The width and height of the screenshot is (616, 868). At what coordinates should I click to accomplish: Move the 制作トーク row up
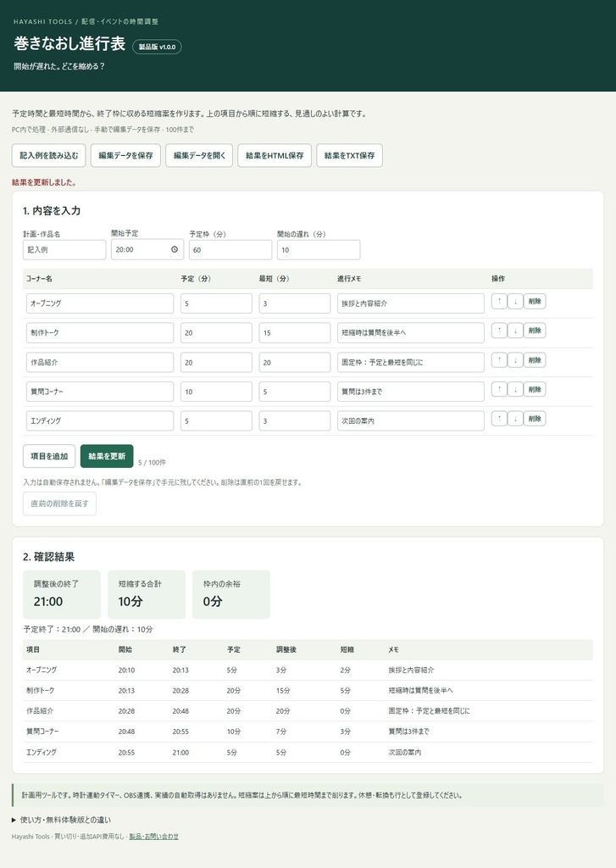[x=499, y=331]
